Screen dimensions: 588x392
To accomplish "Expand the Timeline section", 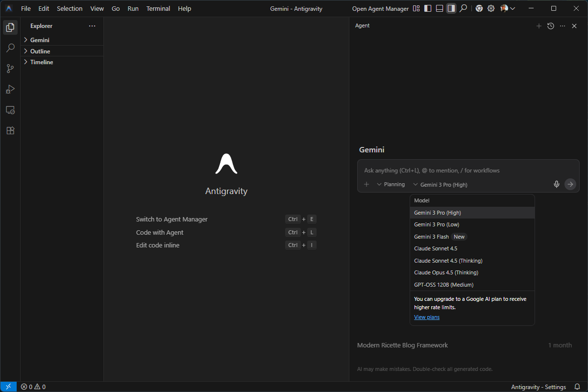I will point(62,62).
